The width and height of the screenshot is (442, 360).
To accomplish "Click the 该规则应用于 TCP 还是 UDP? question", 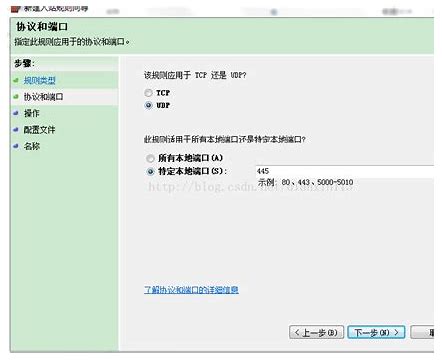I will pyautogui.click(x=195, y=75).
